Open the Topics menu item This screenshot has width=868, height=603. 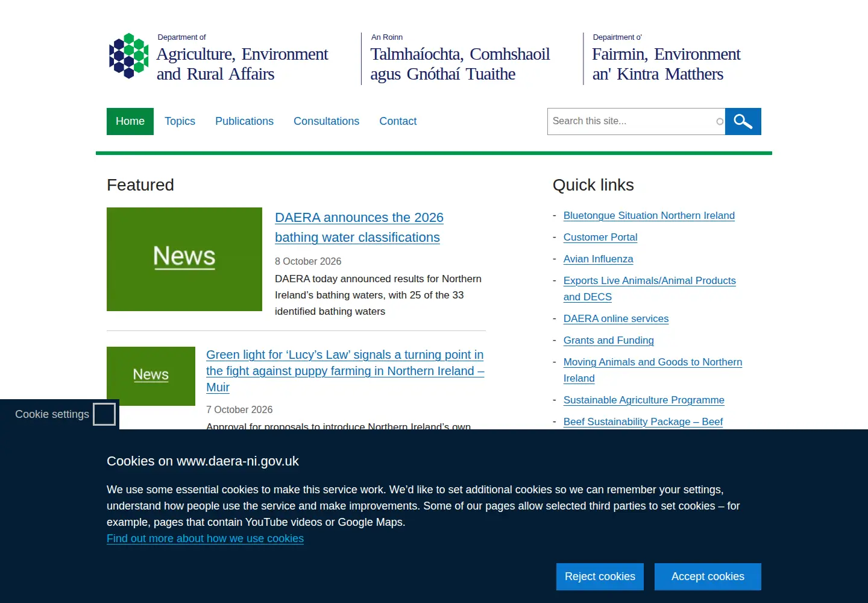coord(180,121)
